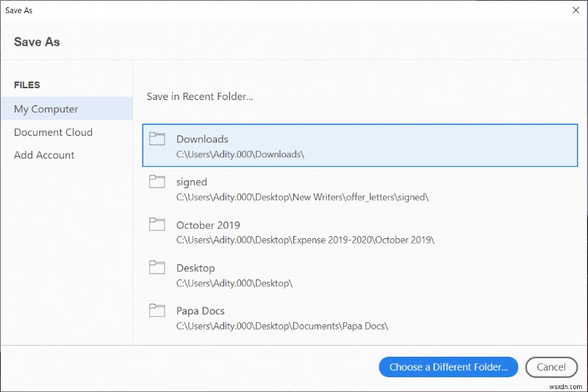Screen dimensions: 588x392
Task: Choose the Papa Docs folder name
Action: tap(200, 311)
